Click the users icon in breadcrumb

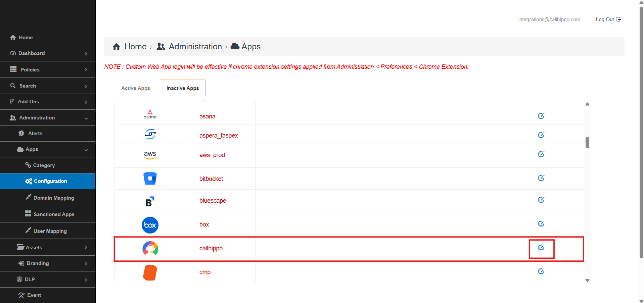click(161, 46)
